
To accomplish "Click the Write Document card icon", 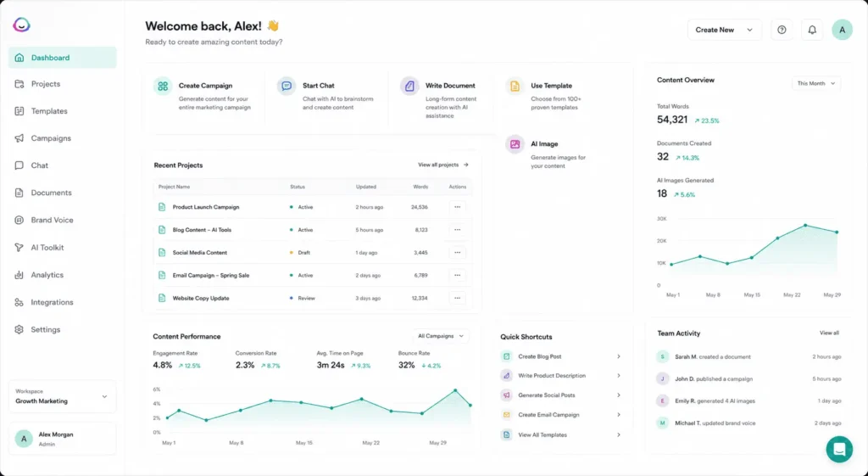I will (409, 86).
